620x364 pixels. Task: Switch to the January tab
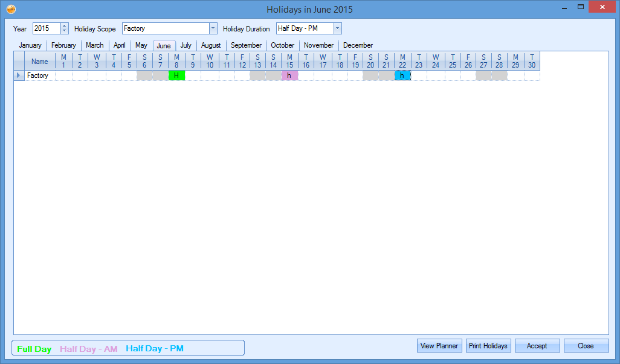30,45
